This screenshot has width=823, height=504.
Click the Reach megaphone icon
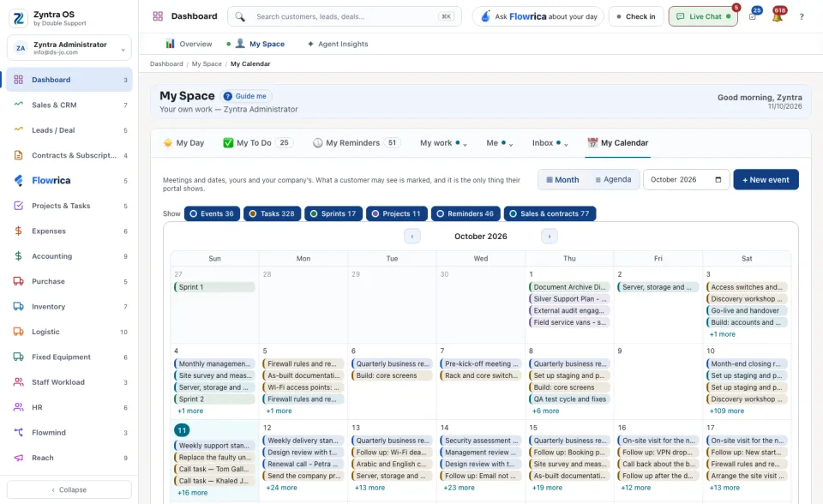18,457
